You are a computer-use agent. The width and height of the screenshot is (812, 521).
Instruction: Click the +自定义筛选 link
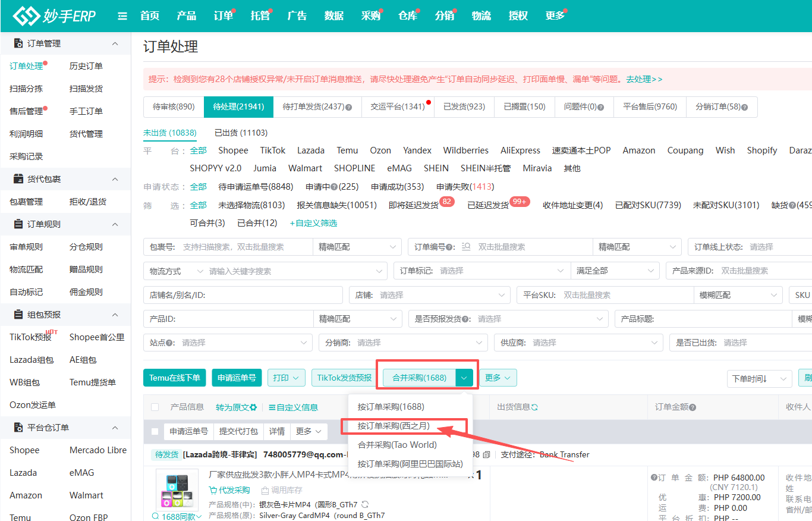click(x=313, y=223)
